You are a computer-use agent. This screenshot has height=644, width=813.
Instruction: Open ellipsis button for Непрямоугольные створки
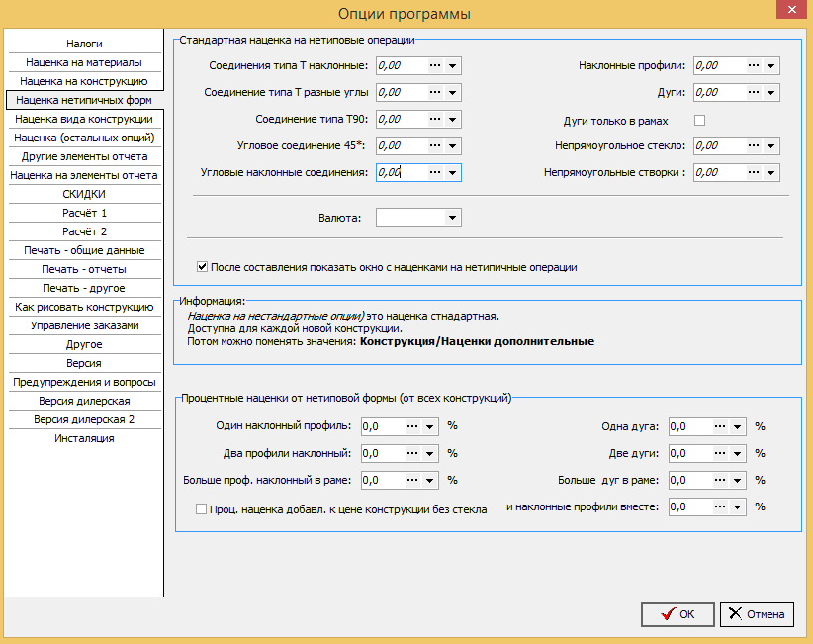click(x=754, y=173)
